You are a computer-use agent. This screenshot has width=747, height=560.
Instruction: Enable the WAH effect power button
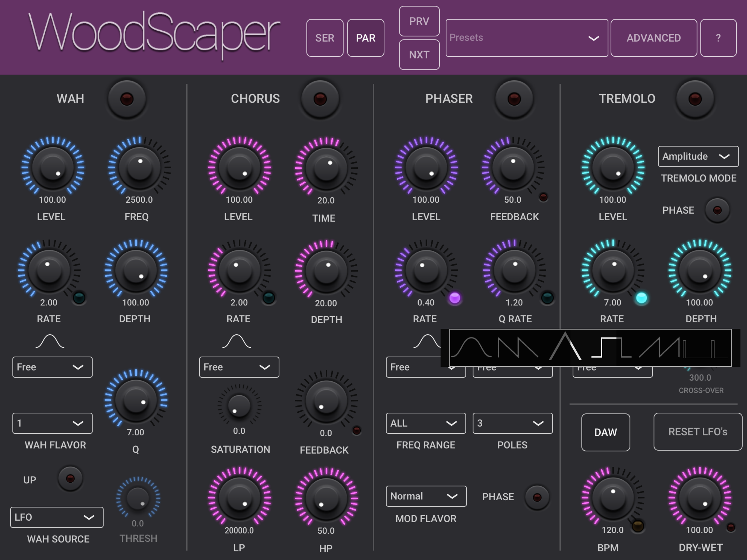(127, 99)
